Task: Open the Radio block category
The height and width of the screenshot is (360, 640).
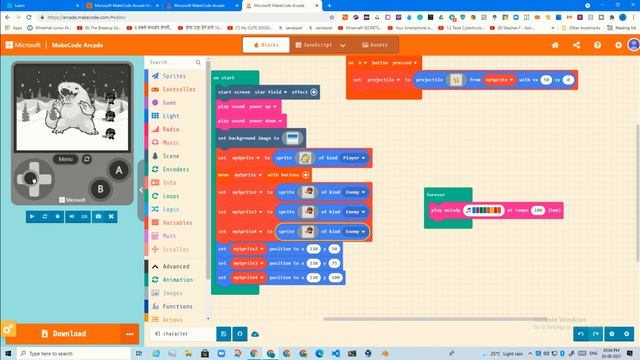Action: [174, 129]
